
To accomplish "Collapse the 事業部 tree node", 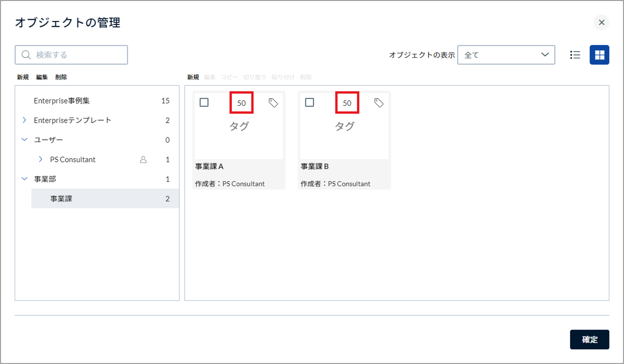I will pos(24,179).
